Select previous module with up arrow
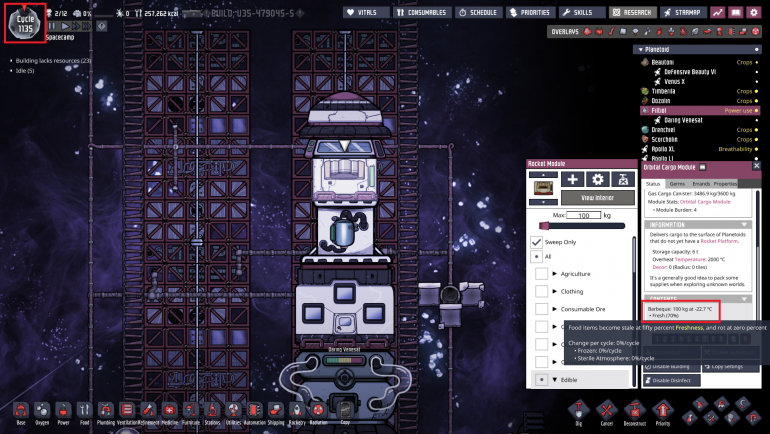Screen dimensions: 770x434 coord(543,175)
